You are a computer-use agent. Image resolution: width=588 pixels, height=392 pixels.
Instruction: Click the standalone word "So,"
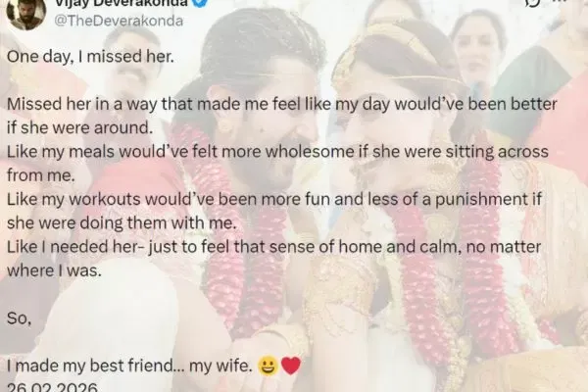[19, 318]
